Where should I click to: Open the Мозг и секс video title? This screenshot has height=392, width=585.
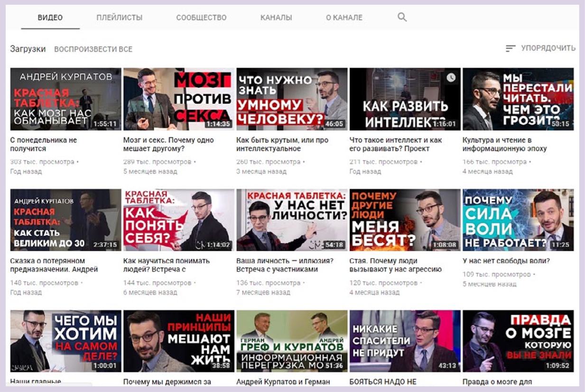[168, 144]
